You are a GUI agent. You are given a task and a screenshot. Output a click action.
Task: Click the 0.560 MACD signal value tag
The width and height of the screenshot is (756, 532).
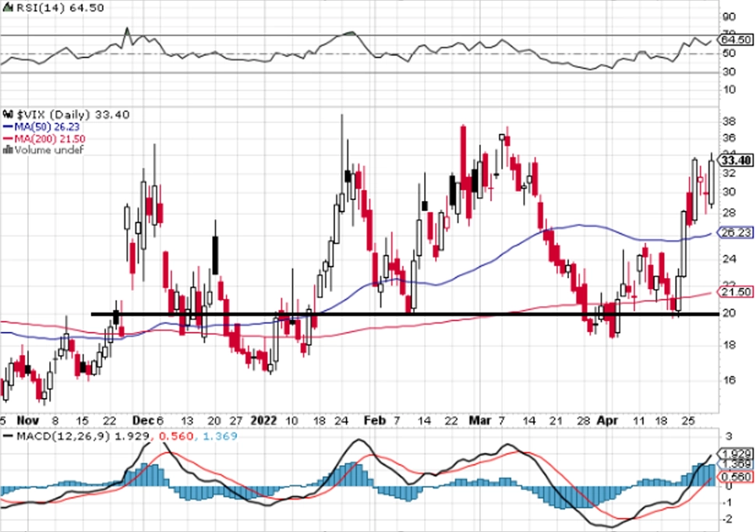735,477
